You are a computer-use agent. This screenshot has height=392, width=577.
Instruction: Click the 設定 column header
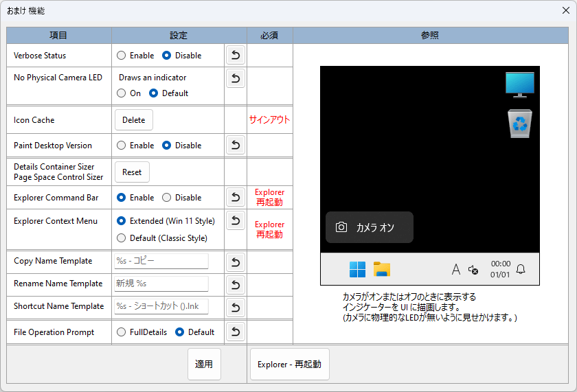[179, 35]
